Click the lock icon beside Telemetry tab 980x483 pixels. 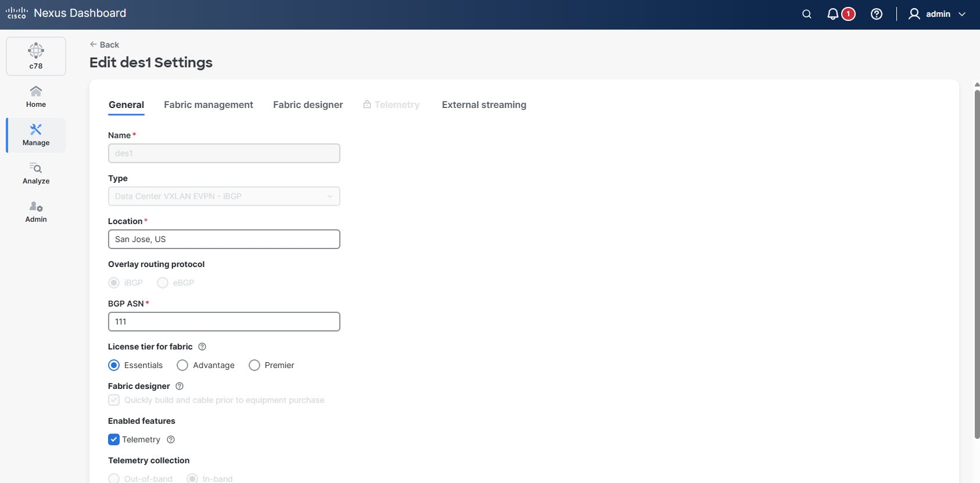[367, 104]
